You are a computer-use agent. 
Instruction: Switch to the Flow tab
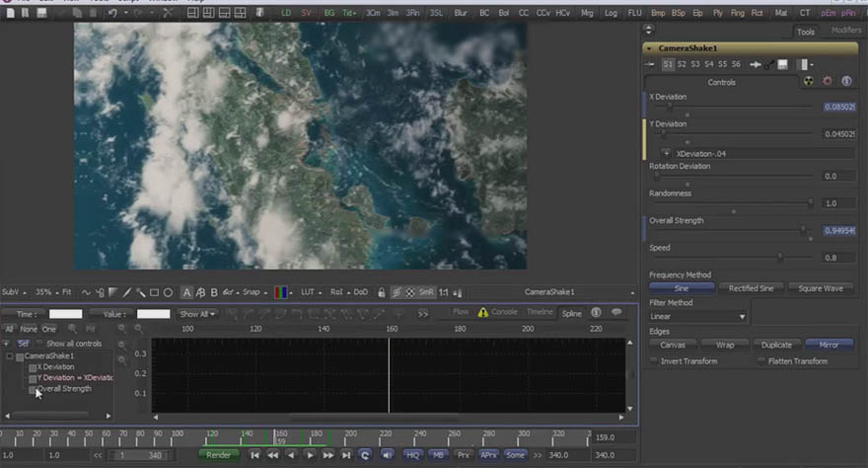[461, 312]
